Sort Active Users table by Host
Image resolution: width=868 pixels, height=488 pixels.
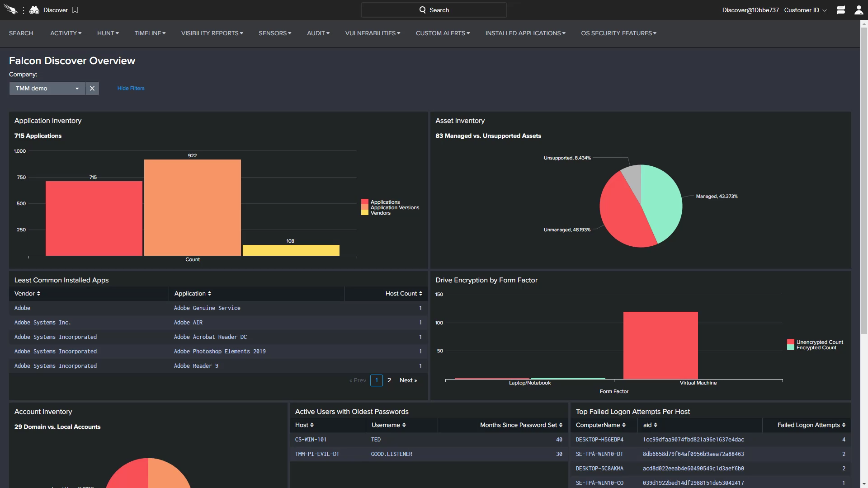304,425
